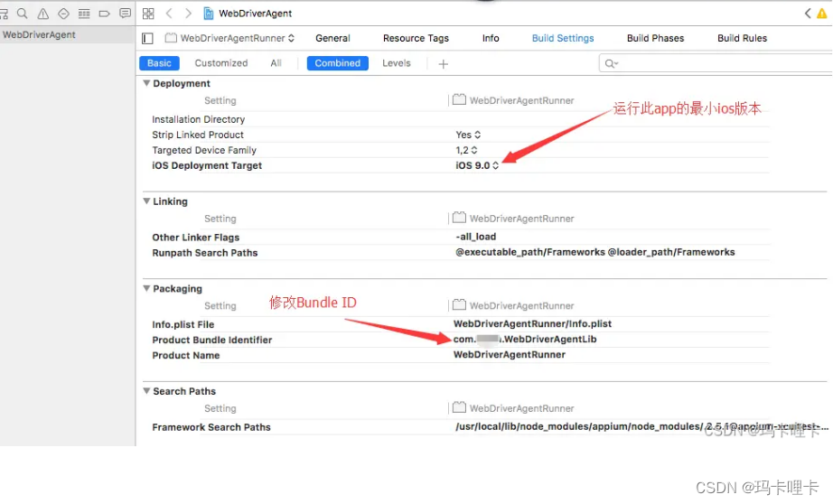Go forward with the right chevron
Viewport: 833px width, 504px height.
click(x=188, y=14)
